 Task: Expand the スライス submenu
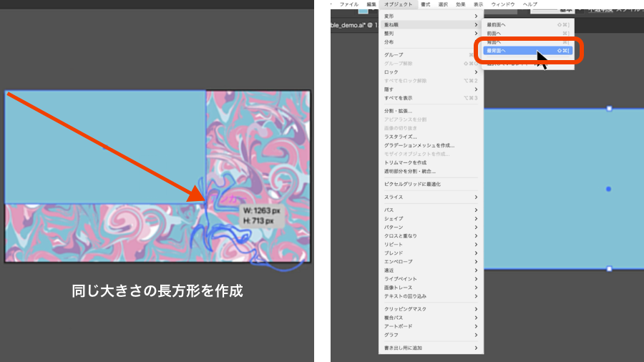click(x=431, y=197)
